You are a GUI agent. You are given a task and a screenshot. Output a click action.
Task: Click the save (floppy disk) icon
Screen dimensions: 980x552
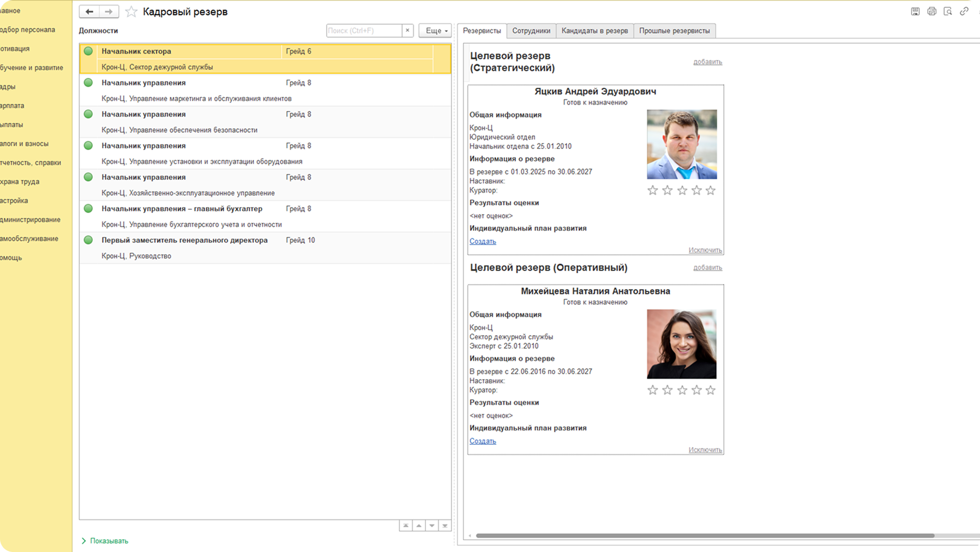click(915, 12)
